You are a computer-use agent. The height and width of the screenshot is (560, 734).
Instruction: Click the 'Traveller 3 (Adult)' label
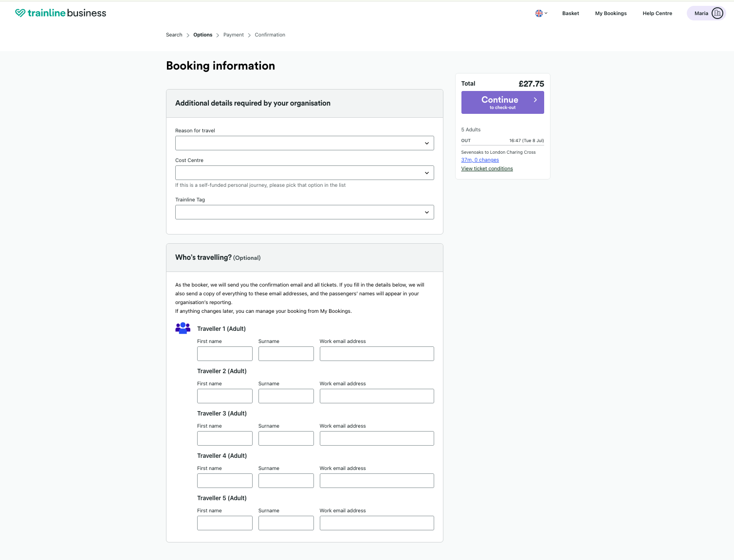(222, 414)
